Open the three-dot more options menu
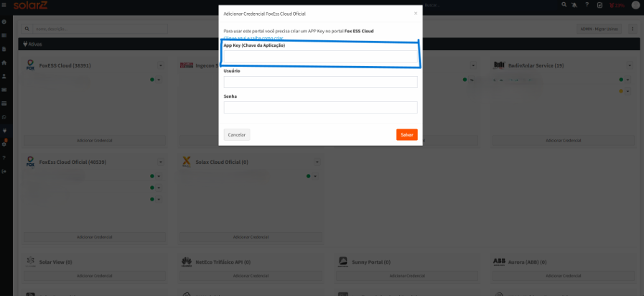The height and width of the screenshot is (296, 644). [x=630, y=29]
